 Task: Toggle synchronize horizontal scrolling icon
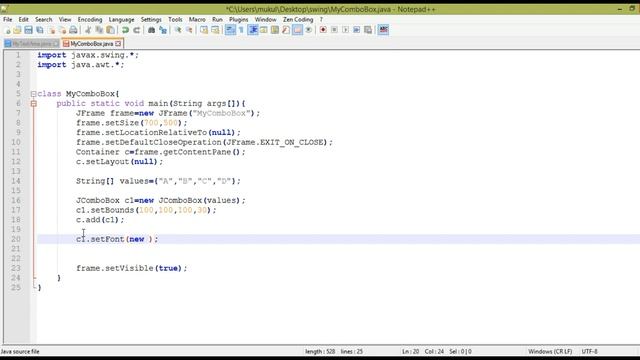click(x=215, y=30)
